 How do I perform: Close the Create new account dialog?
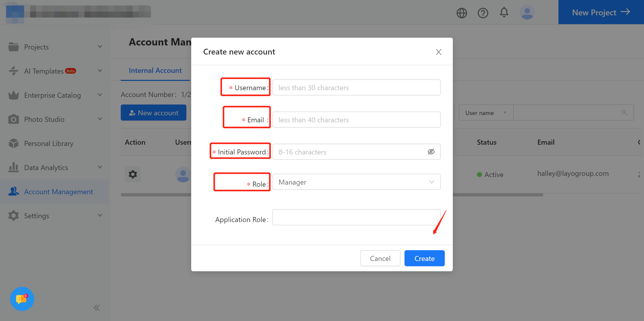click(x=438, y=52)
